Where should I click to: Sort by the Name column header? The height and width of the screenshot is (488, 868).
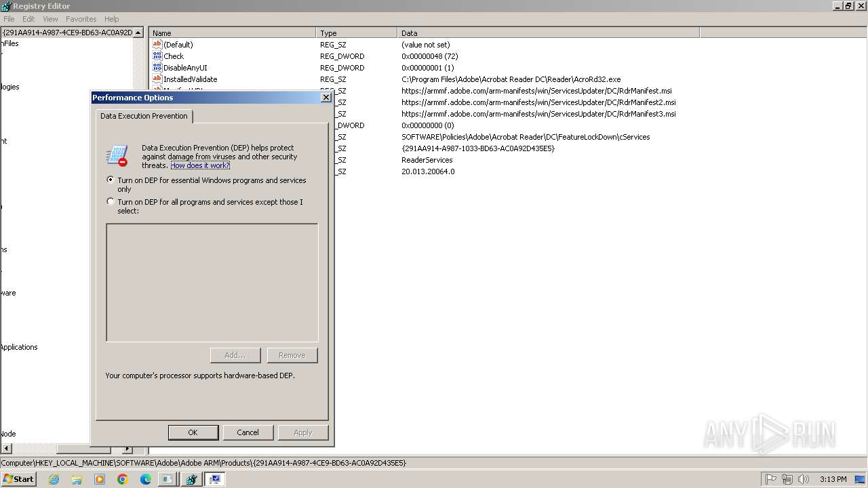click(x=233, y=33)
